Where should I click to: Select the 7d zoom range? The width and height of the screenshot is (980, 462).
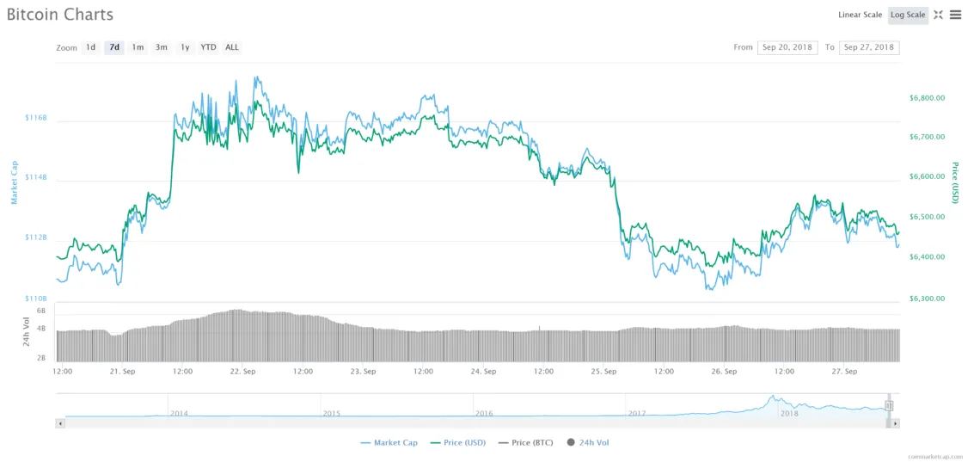pos(114,47)
